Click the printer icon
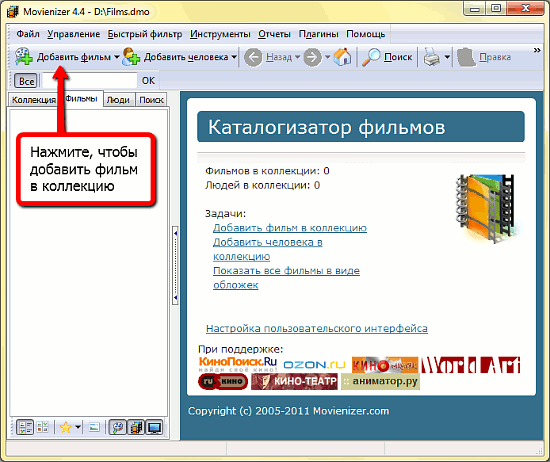Viewport: 550px width, 462px height. (x=431, y=57)
